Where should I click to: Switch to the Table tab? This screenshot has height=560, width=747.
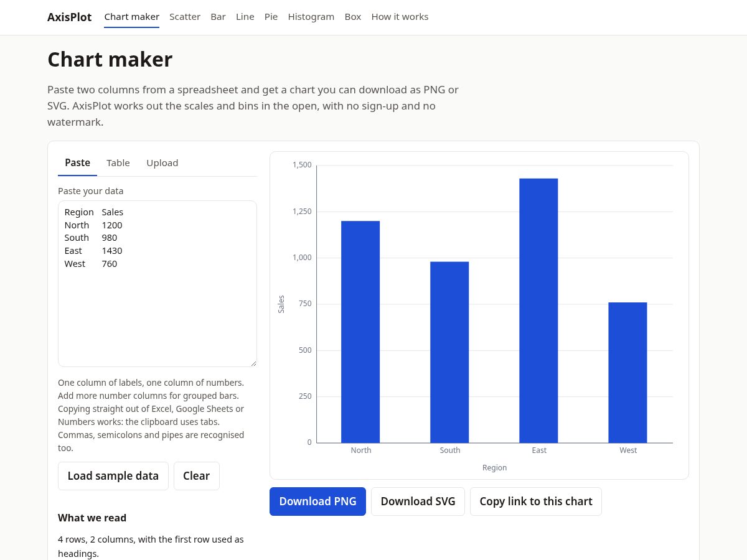(x=118, y=163)
